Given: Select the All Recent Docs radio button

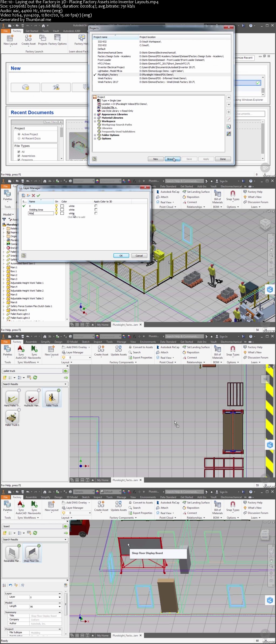Looking at the screenshot, I should (19, 138).
